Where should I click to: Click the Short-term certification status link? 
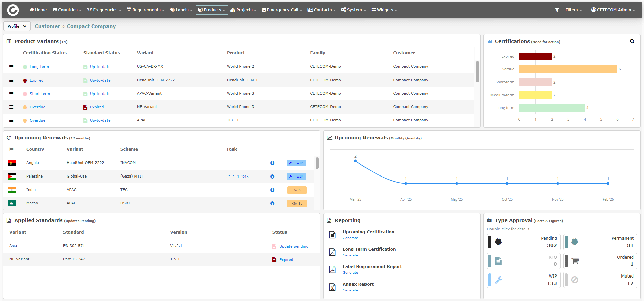40,94
